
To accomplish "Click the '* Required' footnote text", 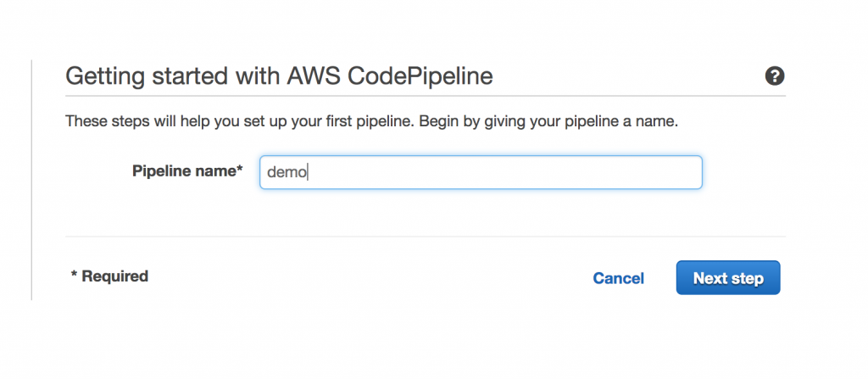I will [109, 276].
